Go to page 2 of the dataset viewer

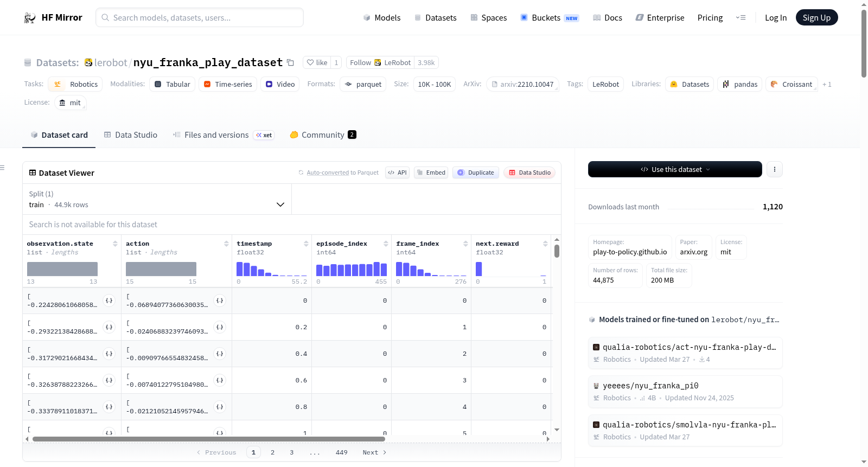coord(272,452)
